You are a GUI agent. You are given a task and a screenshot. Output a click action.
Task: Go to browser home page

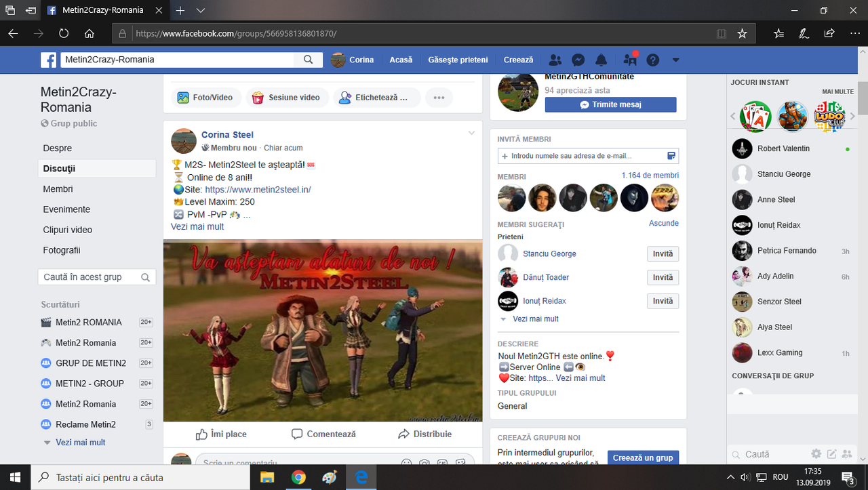pyautogui.click(x=90, y=33)
